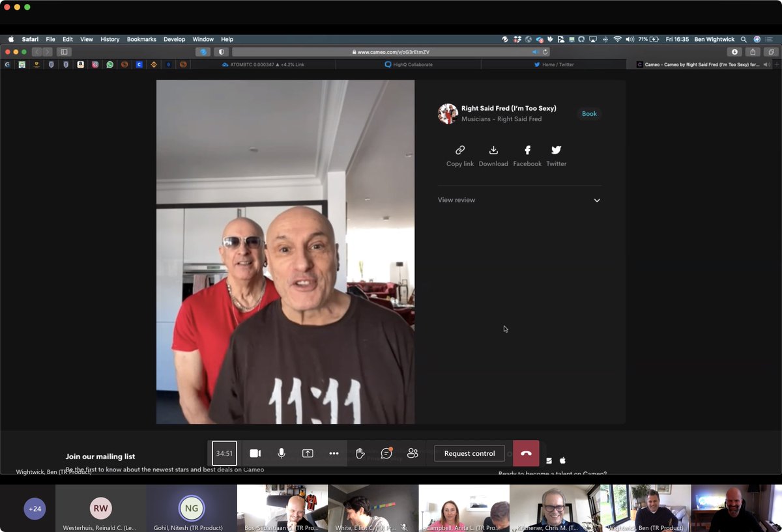Open the Coinbase pinned tab
The image size is (782, 532).
coord(139,64)
